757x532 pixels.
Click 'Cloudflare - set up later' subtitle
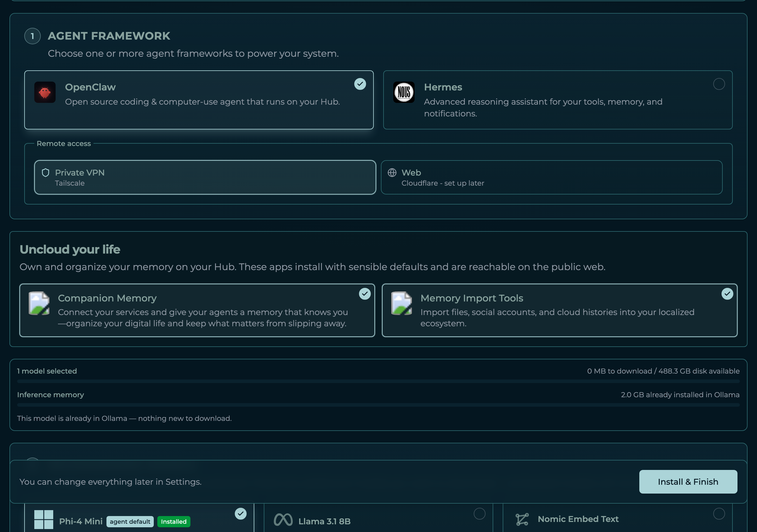pyautogui.click(x=443, y=183)
